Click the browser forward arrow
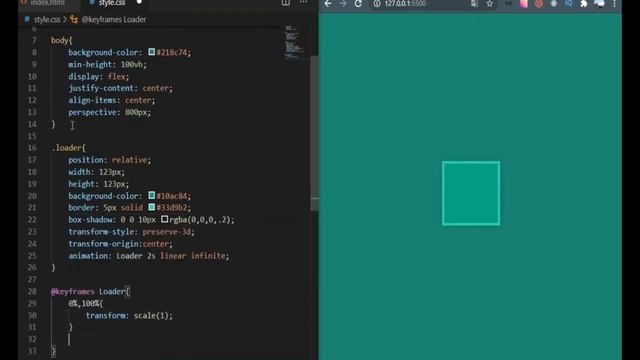The image size is (640, 360). tap(343, 4)
